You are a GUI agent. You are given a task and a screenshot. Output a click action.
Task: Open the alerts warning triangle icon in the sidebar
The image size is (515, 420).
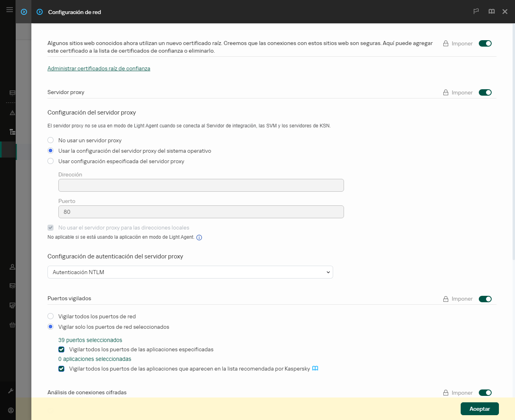tap(12, 113)
